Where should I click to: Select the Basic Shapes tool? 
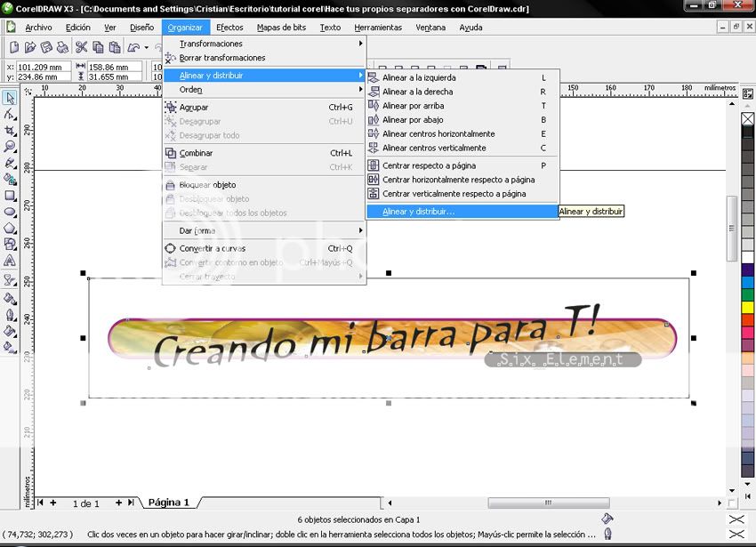coord(10,244)
